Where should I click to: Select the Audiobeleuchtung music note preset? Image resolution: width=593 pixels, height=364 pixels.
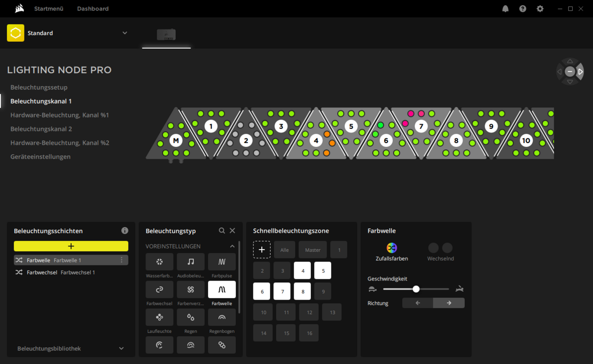190,262
